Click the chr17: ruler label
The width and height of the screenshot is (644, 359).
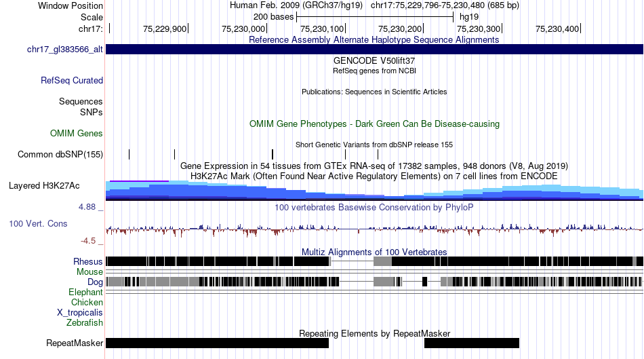point(91,29)
